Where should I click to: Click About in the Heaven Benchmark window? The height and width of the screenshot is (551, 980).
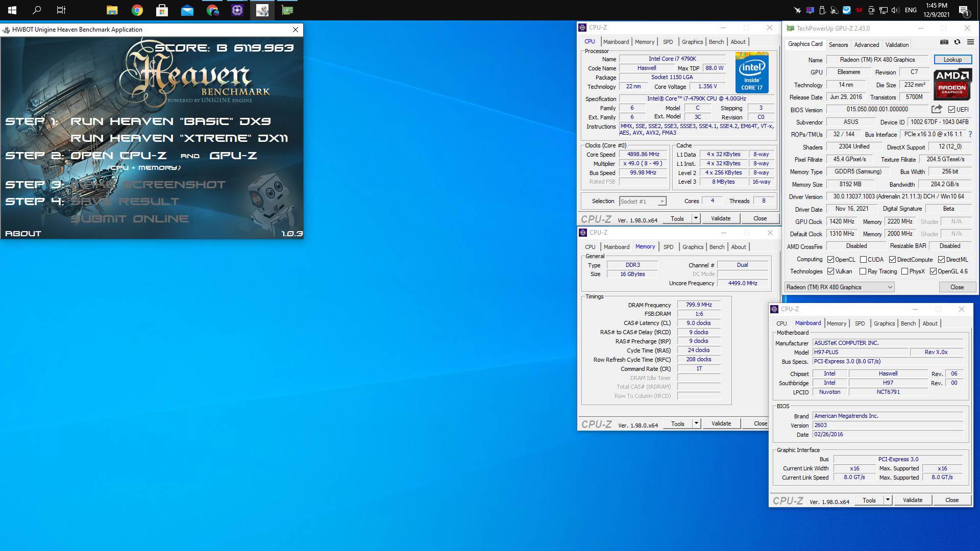click(23, 234)
